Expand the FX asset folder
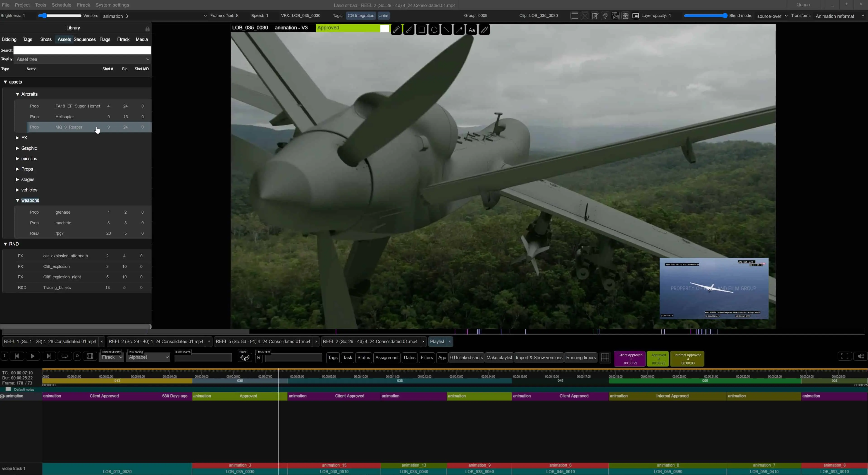Image resolution: width=868 pixels, height=475 pixels. [17, 138]
